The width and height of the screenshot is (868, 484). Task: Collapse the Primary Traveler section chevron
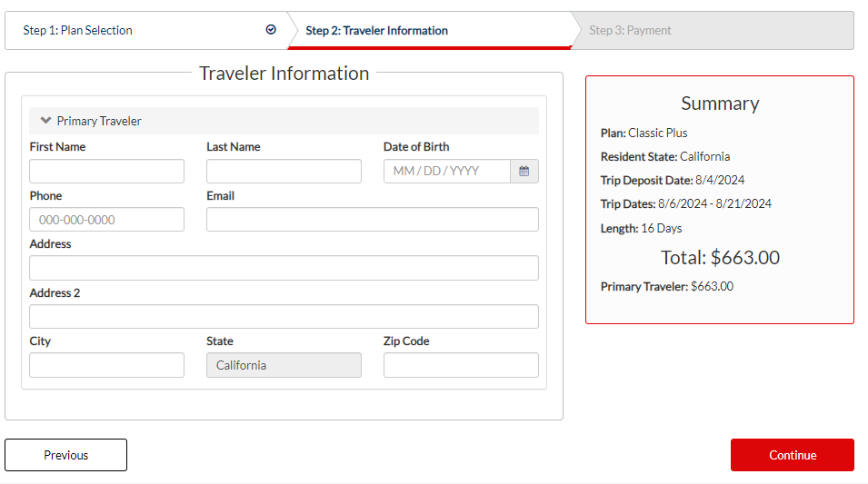click(45, 121)
